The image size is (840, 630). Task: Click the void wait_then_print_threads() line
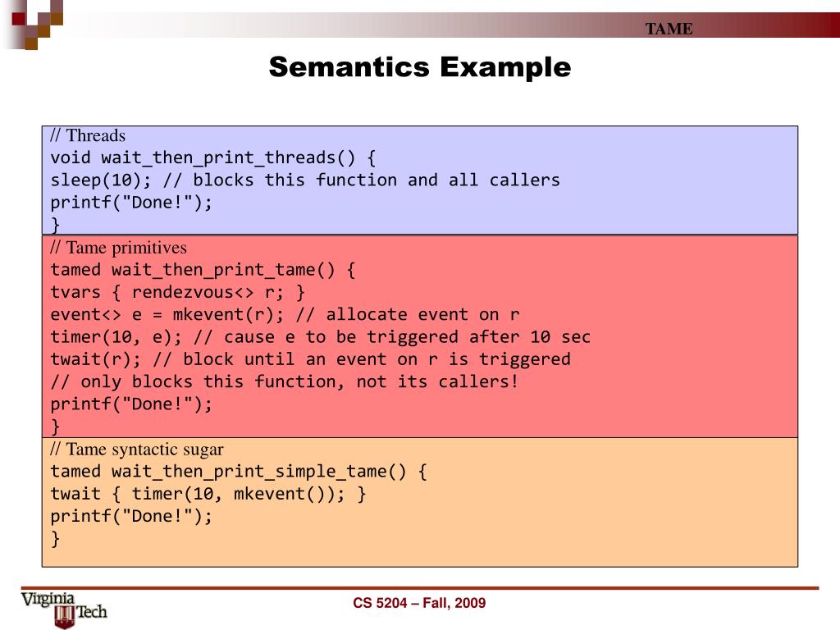pyautogui.click(x=212, y=157)
